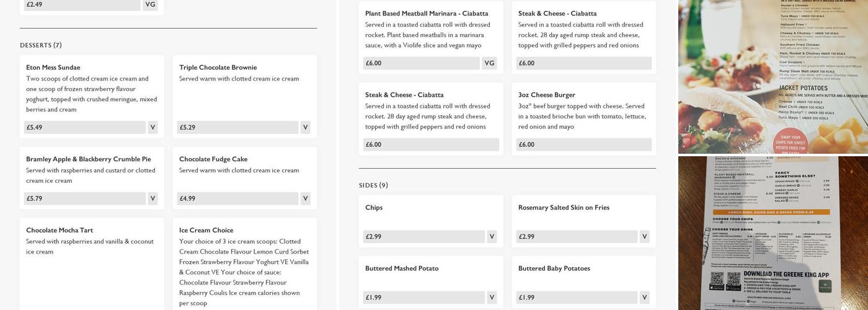Select the V badge on Buttered Baby Potatoes
The width and height of the screenshot is (868, 310).
(x=645, y=298)
